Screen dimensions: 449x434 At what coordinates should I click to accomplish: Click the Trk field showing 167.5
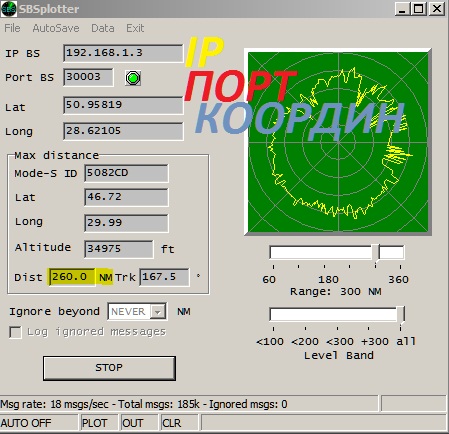[x=164, y=277]
